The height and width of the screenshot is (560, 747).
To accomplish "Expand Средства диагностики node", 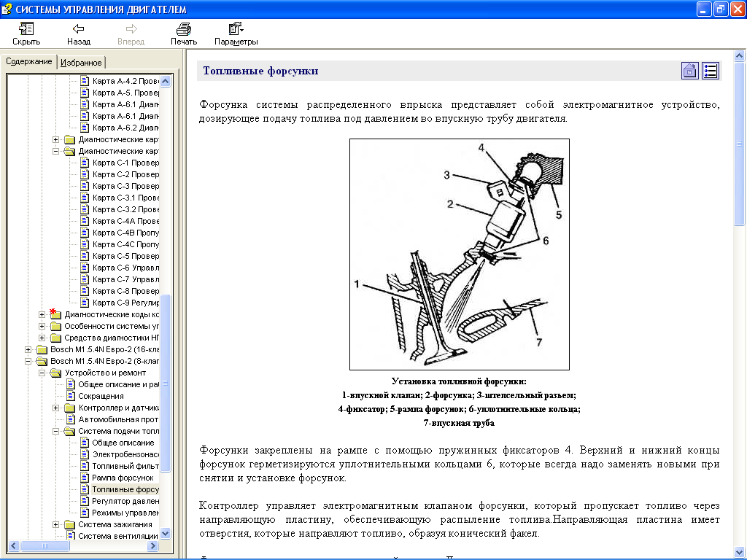I will 42,338.
